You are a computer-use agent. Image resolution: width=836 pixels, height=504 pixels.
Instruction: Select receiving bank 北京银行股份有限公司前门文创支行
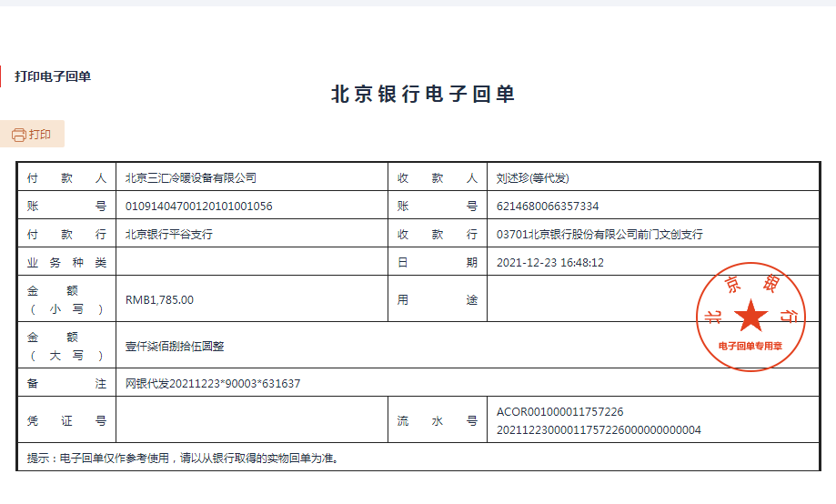599,235
